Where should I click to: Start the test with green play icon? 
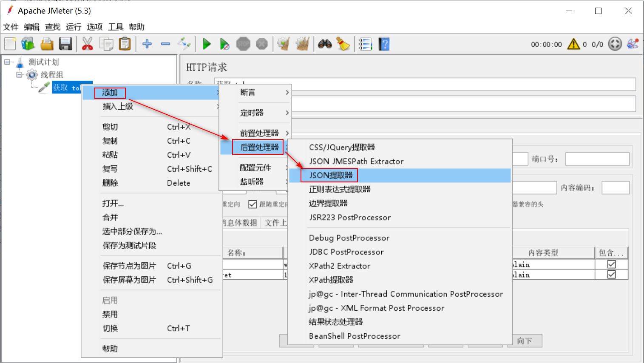pos(207,44)
